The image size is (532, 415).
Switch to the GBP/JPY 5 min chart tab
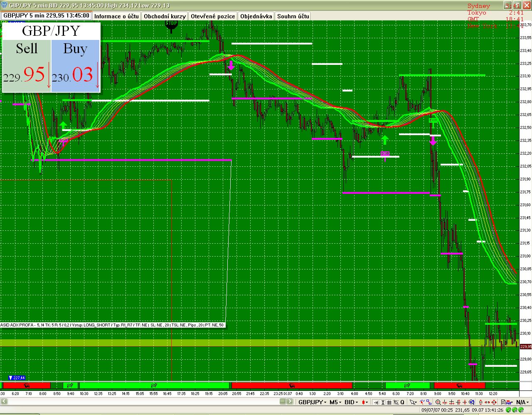pos(46,16)
